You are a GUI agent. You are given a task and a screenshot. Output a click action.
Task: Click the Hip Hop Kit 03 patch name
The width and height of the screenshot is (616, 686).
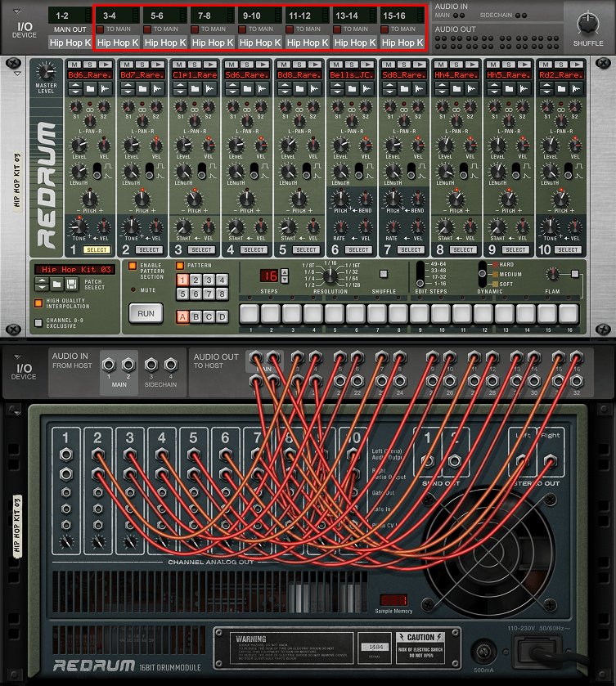[x=76, y=270]
